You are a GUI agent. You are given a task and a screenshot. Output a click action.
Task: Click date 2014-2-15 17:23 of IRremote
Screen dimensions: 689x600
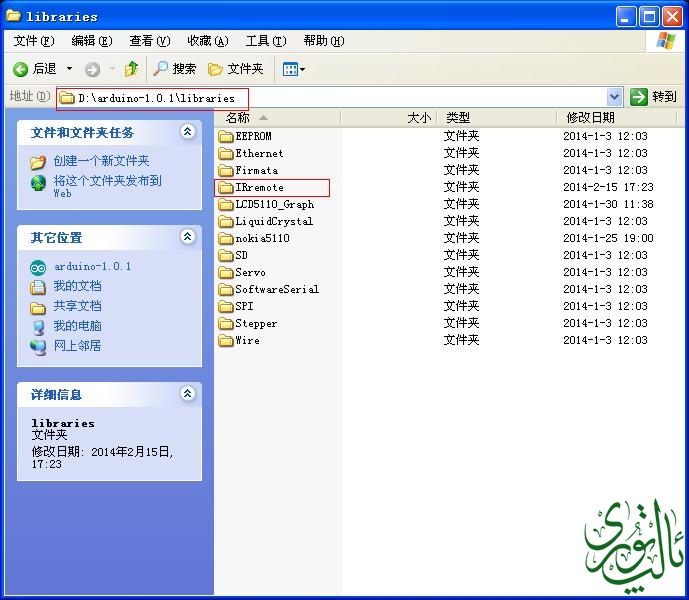(x=608, y=187)
